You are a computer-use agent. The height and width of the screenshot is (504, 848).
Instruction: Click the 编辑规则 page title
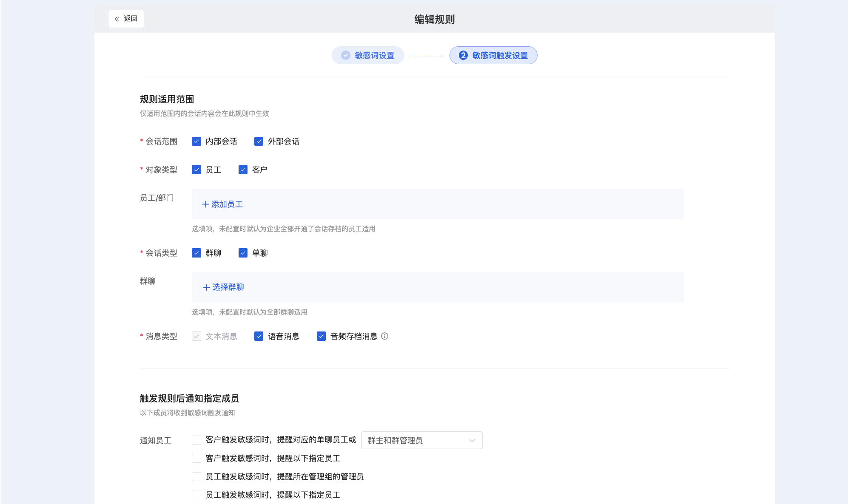pos(435,19)
